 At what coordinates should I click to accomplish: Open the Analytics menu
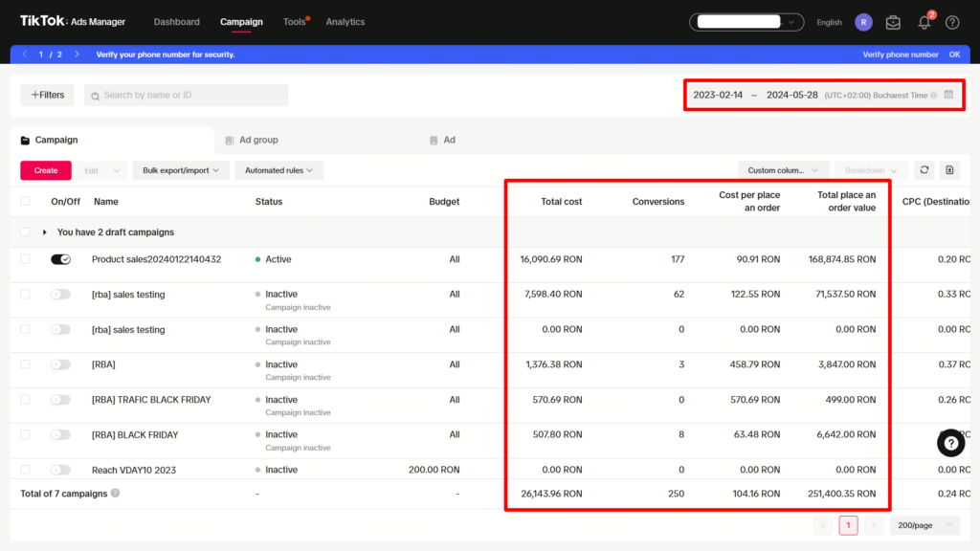(x=345, y=22)
